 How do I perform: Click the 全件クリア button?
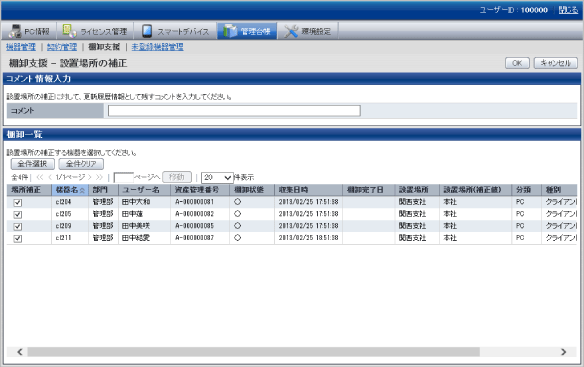tap(81, 164)
